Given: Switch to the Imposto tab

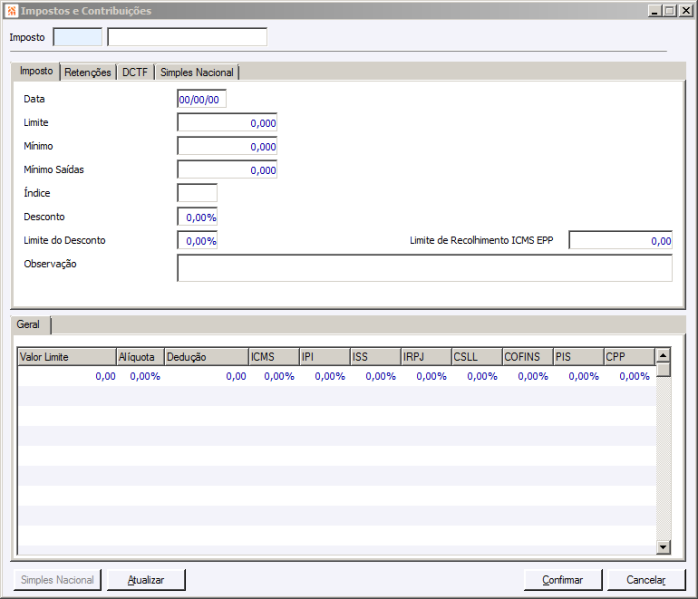Looking at the screenshot, I should point(37,71).
